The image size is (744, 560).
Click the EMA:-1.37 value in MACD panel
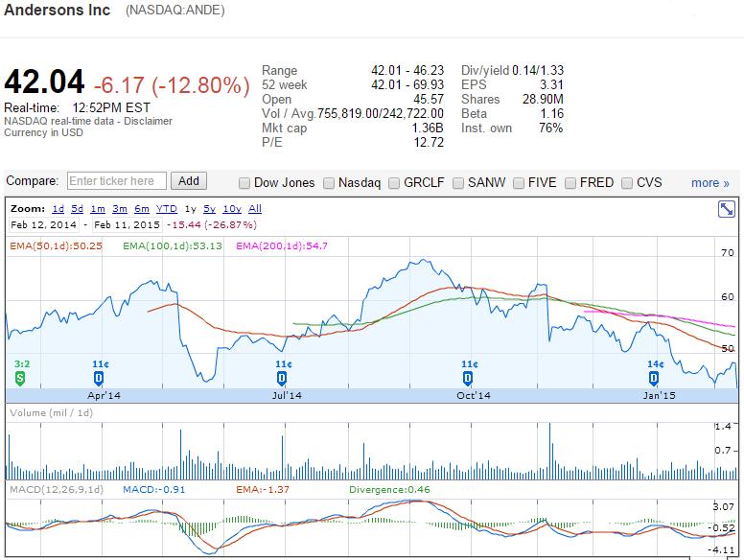pos(263,489)
